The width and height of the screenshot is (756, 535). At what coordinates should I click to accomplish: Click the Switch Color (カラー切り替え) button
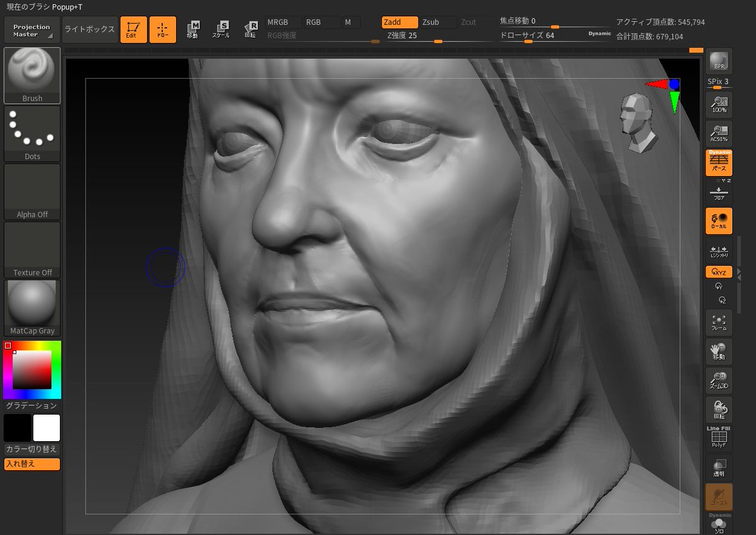[x=32, y=450]
